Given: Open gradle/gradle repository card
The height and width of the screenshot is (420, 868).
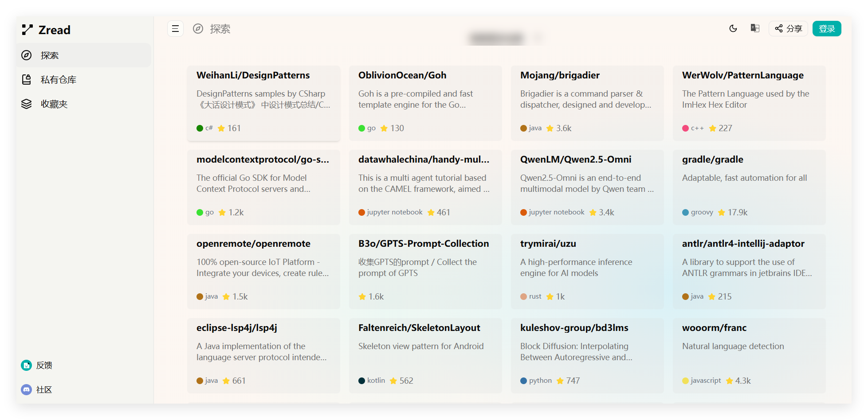Looking at the screenshot, I should coord(749,187).
